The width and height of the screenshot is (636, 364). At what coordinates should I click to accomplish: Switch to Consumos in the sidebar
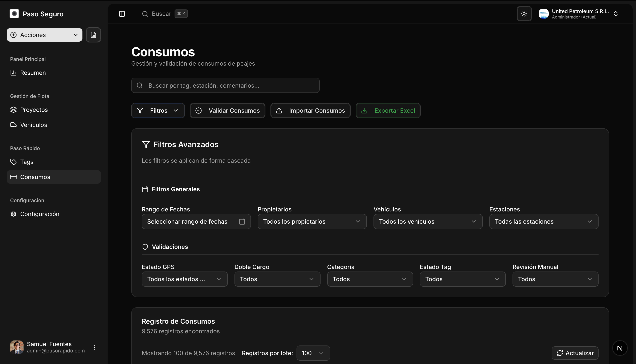[35, 177]
